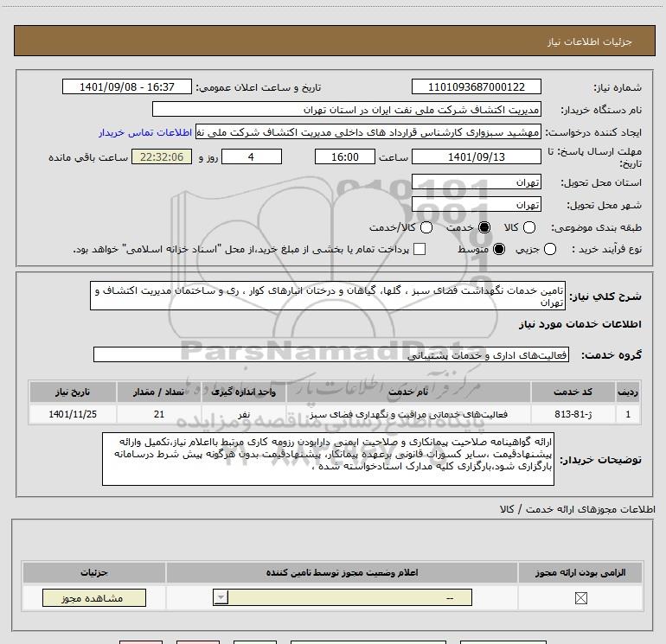Choose جزیی purchase process option
The height and width of the screenshot is (644, 666).
click(550, 249)
